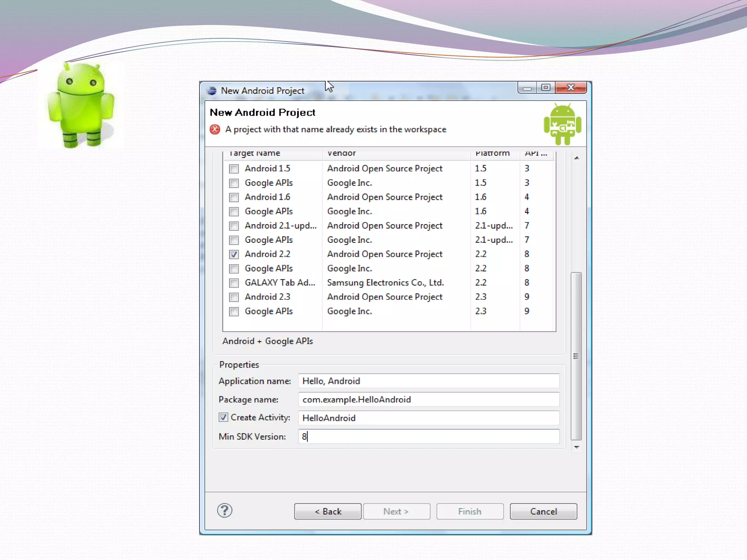Click the help question mark icon

[225, 511]
